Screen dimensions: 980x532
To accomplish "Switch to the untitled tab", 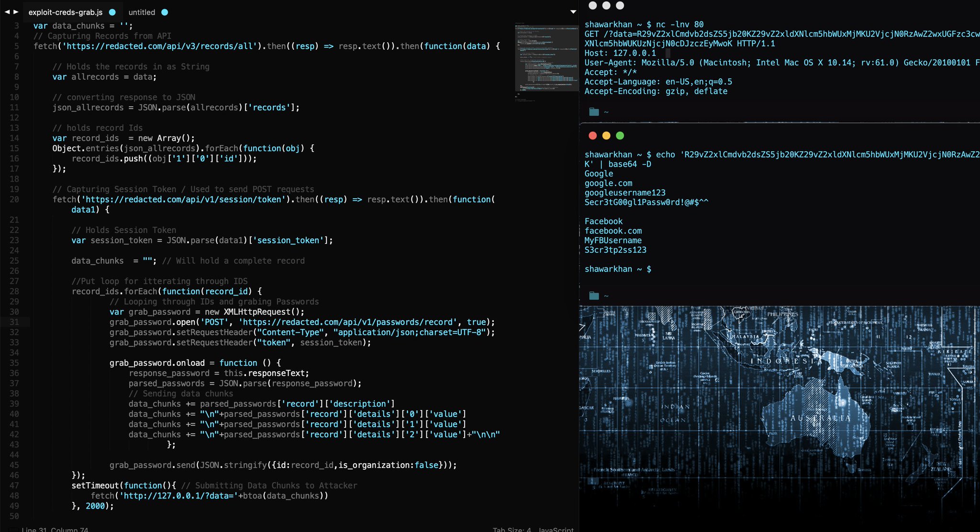I will pos(142,12).
